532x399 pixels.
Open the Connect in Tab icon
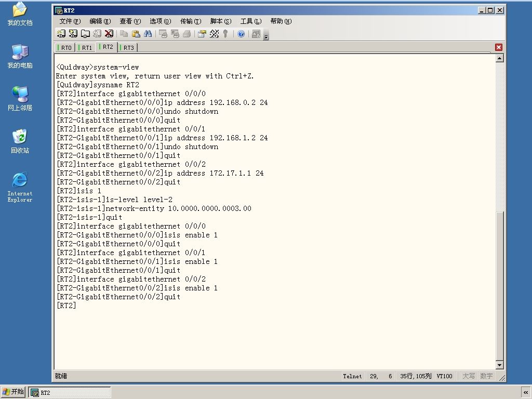(85, 34)
